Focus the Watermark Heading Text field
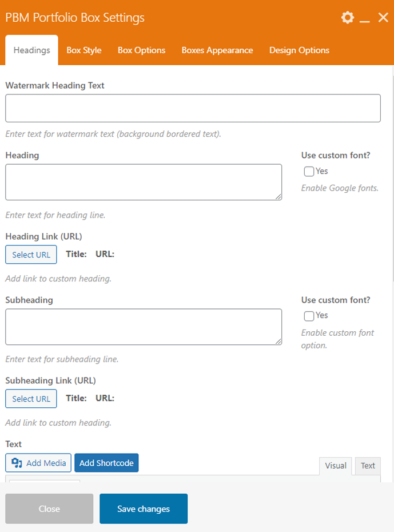The width and height of the screenshot is (394, 532). pos(193,108)
